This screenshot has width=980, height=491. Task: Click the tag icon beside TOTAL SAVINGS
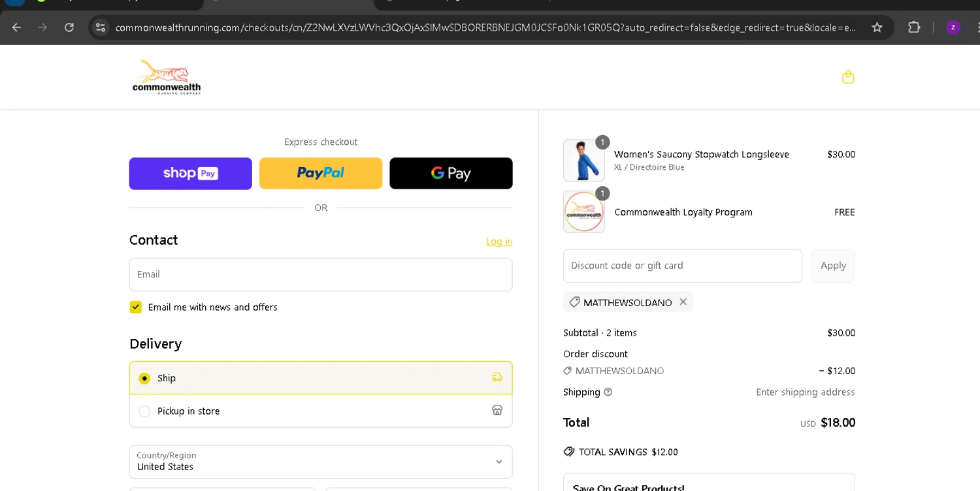tap(569, 452)
